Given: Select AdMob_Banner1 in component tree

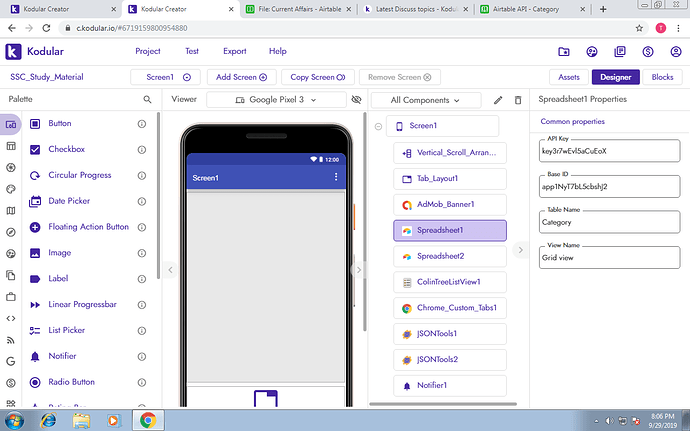Looking at the screenshot, I should pos(450,205).
